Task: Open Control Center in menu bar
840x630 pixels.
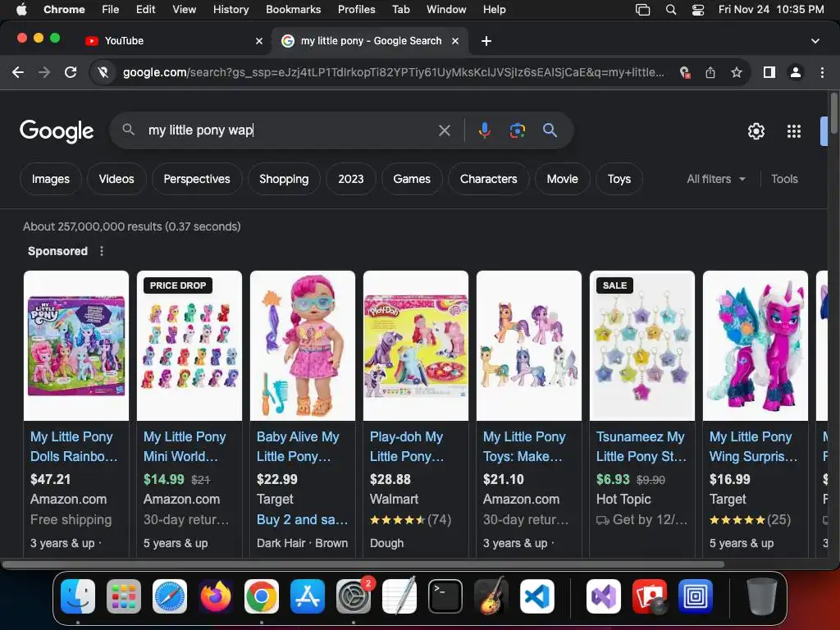Action: tap(697, 10)
